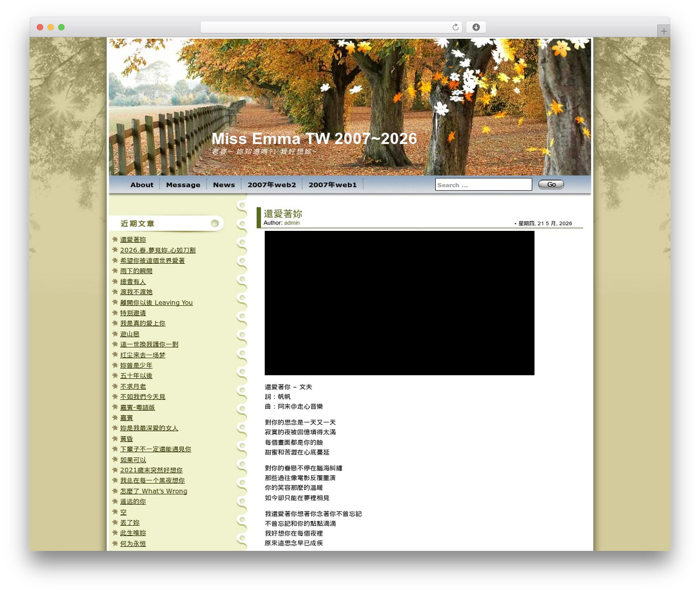Open the Message menu item
700x593 pixels.
coord(183,185)
